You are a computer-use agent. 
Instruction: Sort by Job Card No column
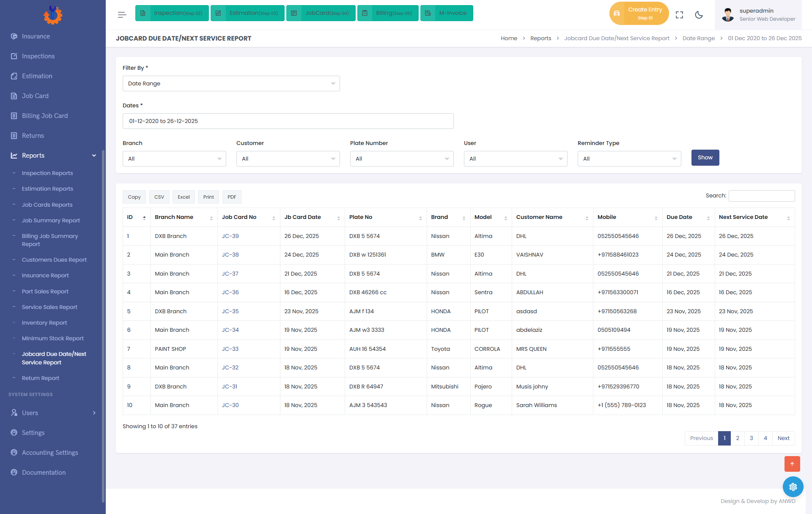249,217
